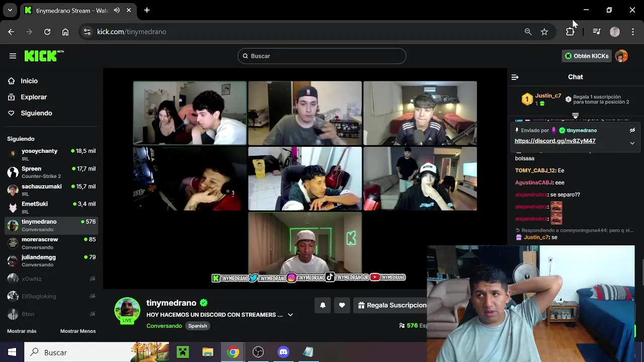Open the EmetSuki channel in sidebar
The width and height of the screenshot is (644, 362).
pos(51,207)
